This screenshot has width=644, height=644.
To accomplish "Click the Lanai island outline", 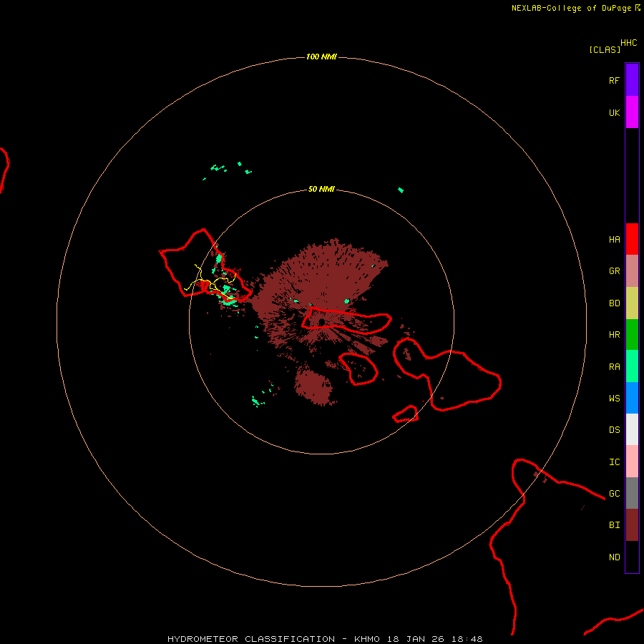I will point(358,369).
